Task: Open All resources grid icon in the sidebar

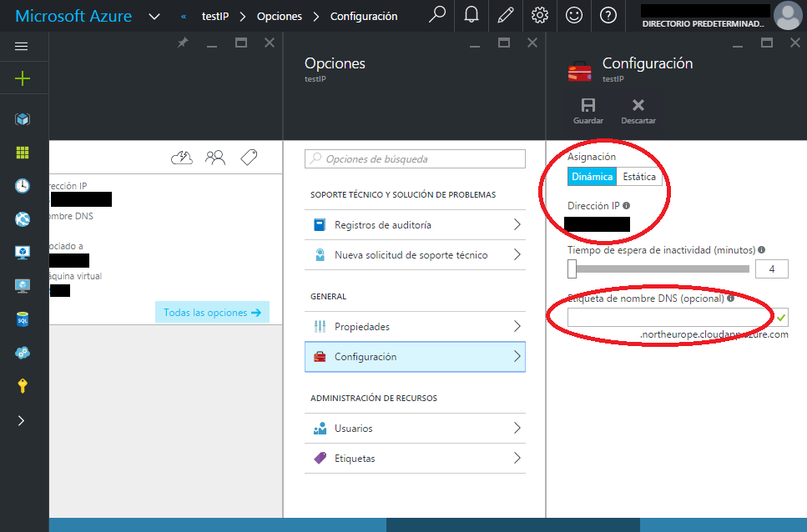Action: [23, 153]
